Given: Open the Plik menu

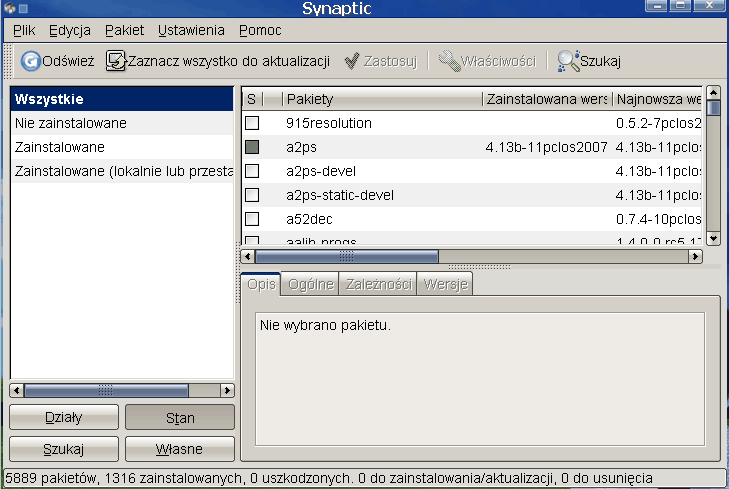Looking at the screenshot, I should pyautogui.click(x=24, y=30).
